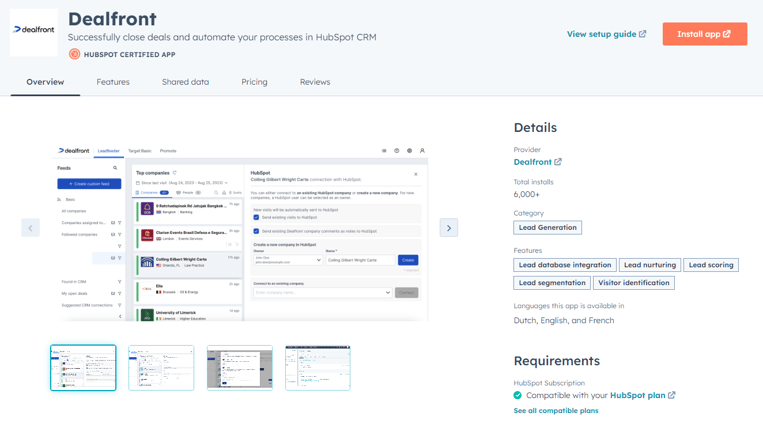763x424 pixels.
Task: Click the Visitor identification feature tag
Action: [x=634, y=283]
